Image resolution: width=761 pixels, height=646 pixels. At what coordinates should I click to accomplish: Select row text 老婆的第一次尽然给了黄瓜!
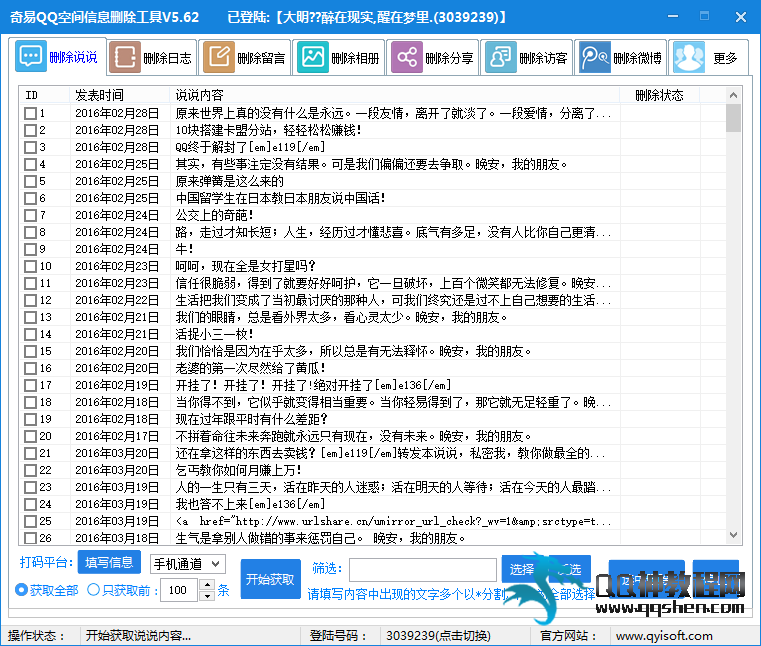click(x=250, y=368)
